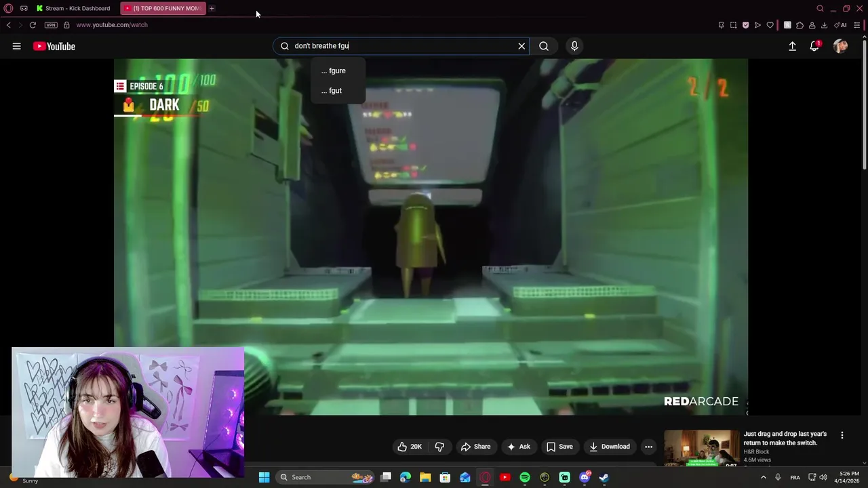Viewport: 868px width, 488px height.
Task: Open Opera downloads panel
Action: [824, 25]
